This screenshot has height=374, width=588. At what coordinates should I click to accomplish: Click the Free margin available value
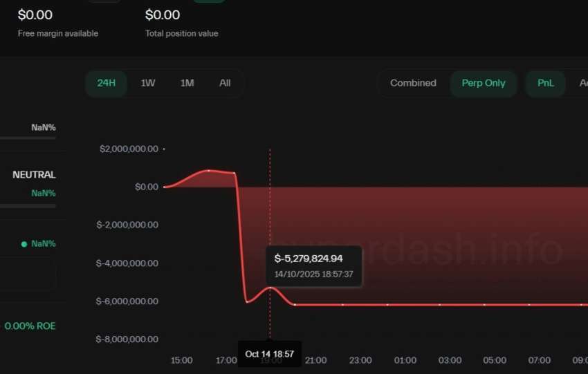coord(35,15)
